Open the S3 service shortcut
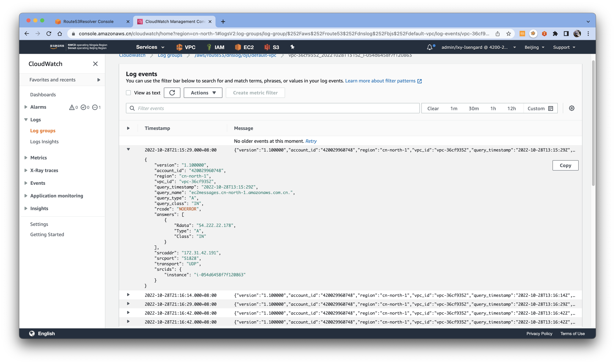The image size is (615, 364). click(x=272, y=47)
